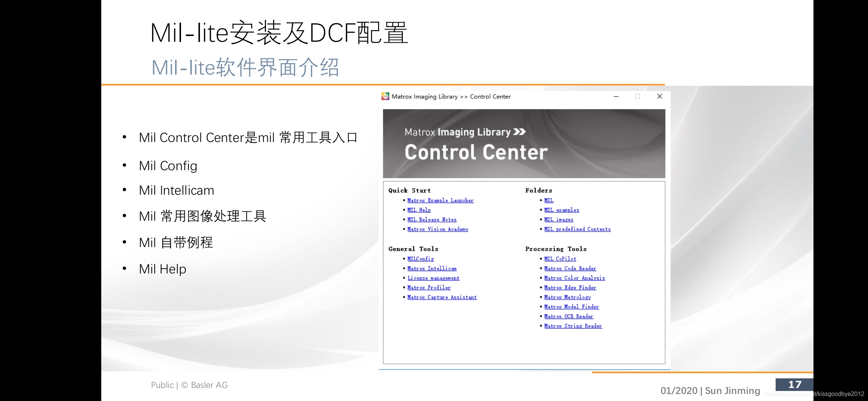Open Matrox Intellicam
The height and width of the screenshot is (401, 868).
(x=432, y=268)
